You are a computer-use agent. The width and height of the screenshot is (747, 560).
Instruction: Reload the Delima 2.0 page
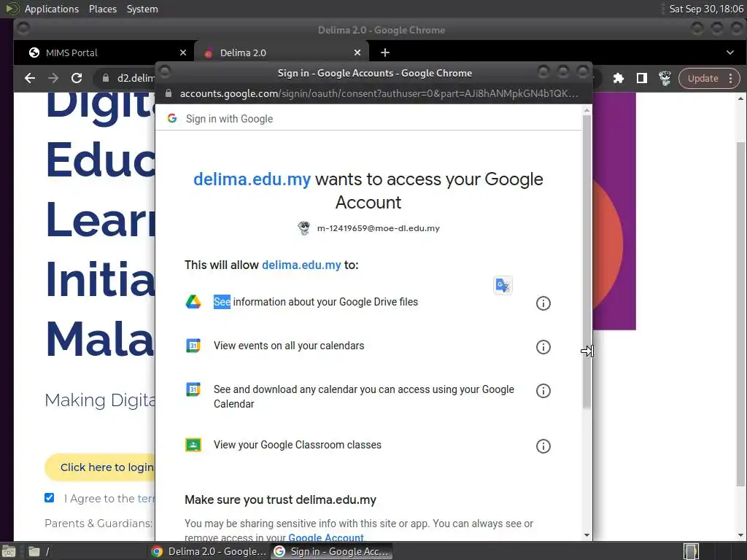tap(77, 78)
